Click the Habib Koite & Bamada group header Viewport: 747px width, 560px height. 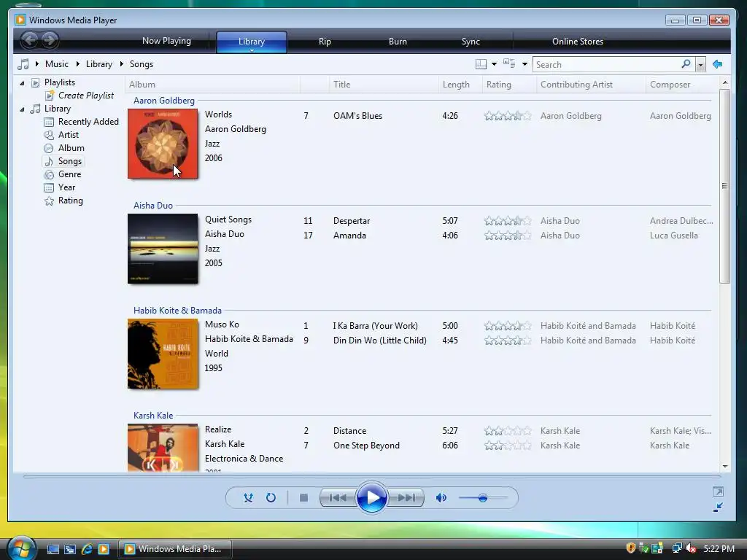click(x=177, y=311)
